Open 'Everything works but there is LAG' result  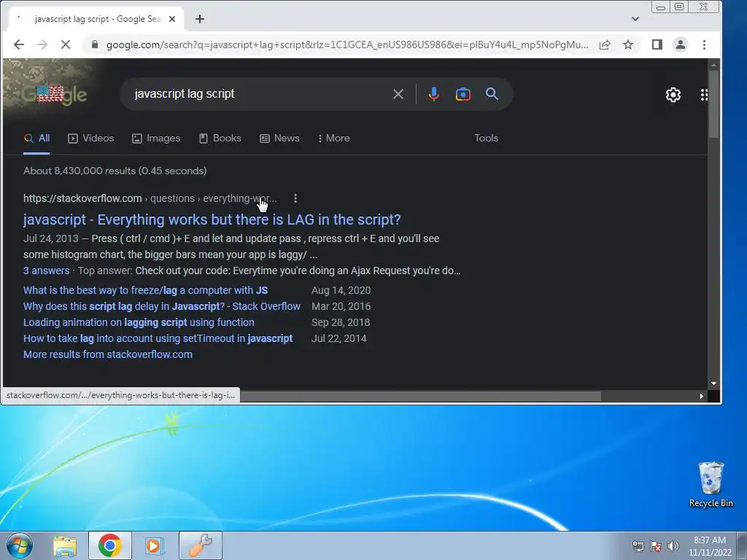pyautogui.click(x=212, y=219)
